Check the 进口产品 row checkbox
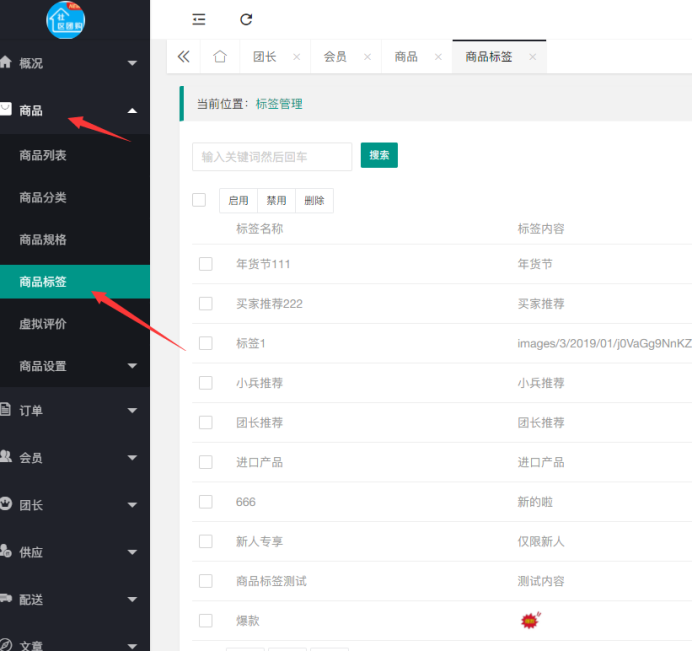Image resolution: width=693 pixels, height=651 pixels. (206, 462)
